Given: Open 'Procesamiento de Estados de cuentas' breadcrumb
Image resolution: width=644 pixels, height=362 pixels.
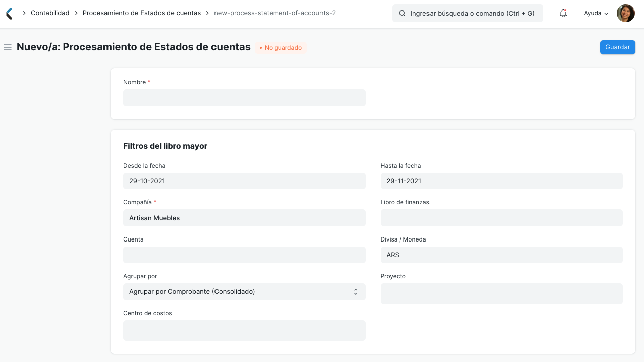Looking at the screenshot, I should coord(143,13).
